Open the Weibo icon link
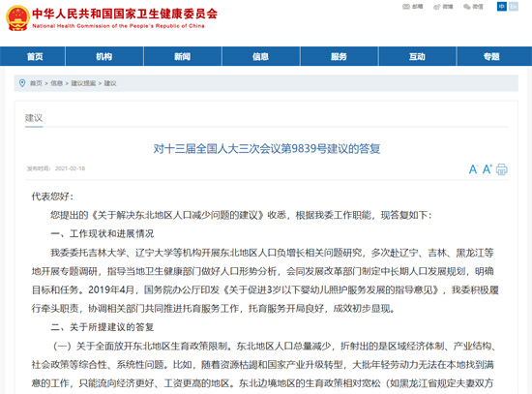Viewport: 532px width, 394px height. (436, 7)
